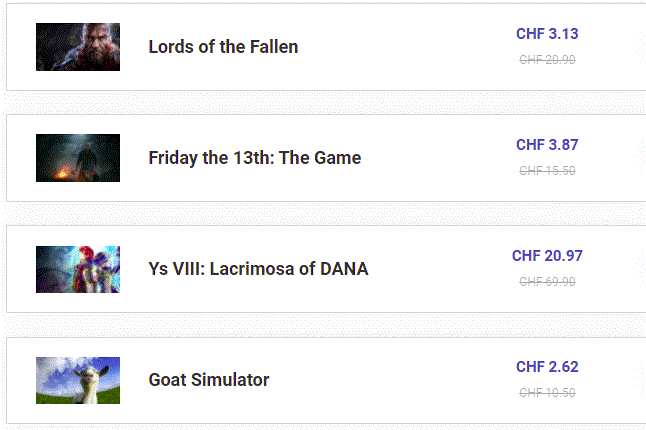Viewport: 646px width, 430px height.
Task: Select the CHF 3.13 sale price
Action: coord(547,34)
